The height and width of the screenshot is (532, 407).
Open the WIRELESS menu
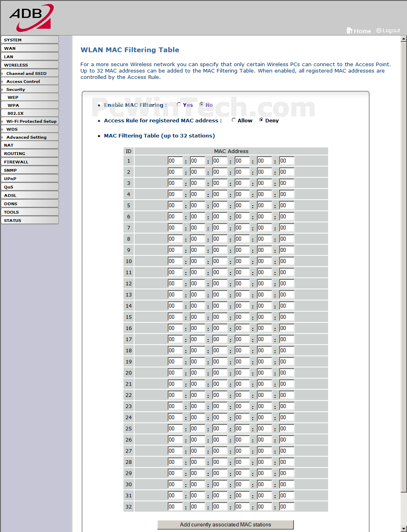pos(30,65)
